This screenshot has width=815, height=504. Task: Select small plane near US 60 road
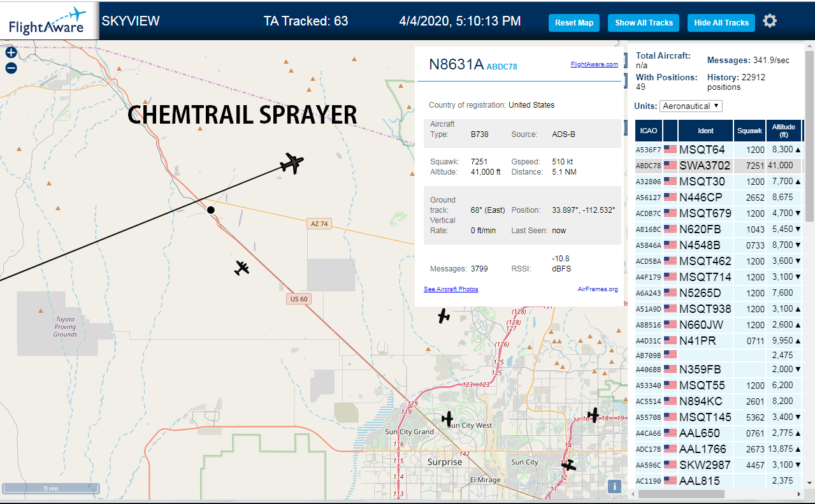click(242, 268)
